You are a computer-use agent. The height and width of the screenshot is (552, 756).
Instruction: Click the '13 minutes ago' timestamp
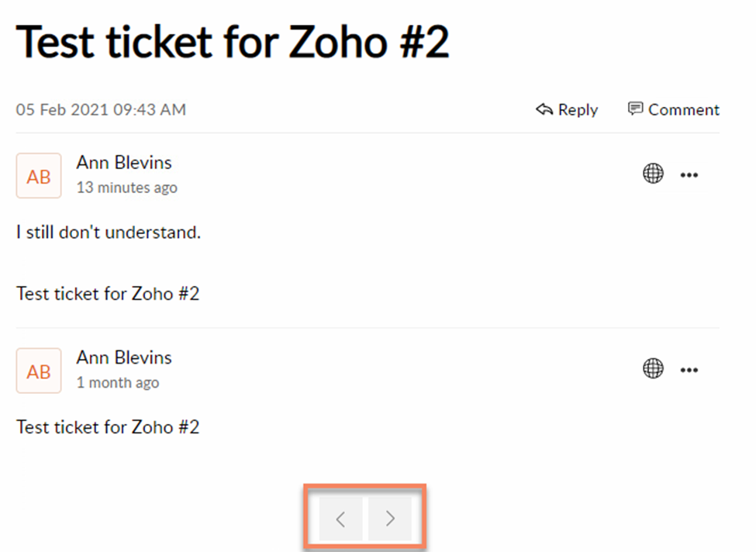coord(127,187)
